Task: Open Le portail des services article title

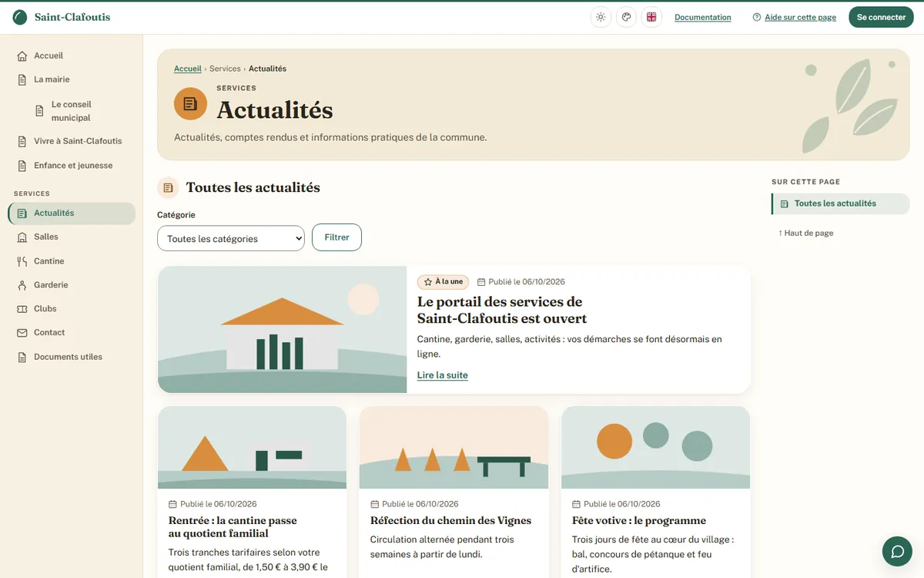Action: (502, 310)
